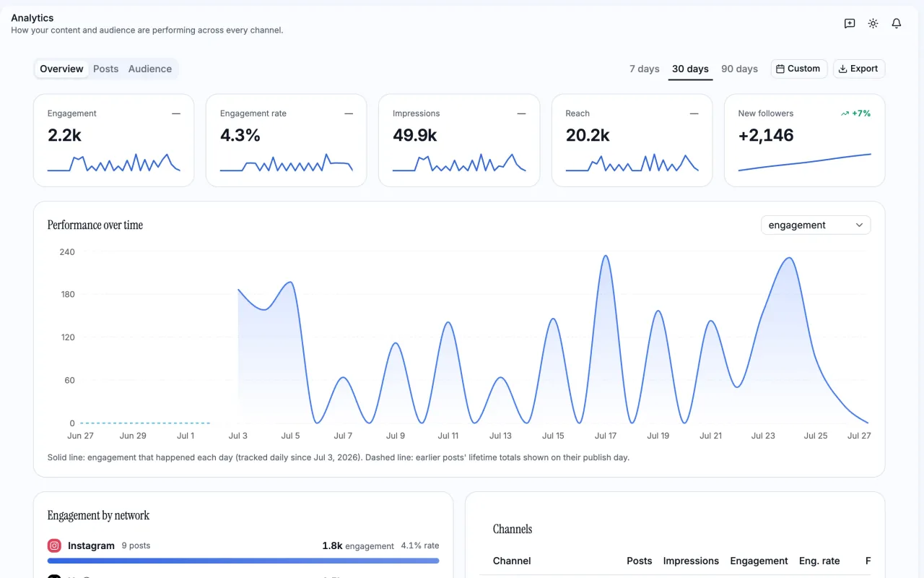Switch to the Overview tab
Viewport: 924px width, 578px height.
click(61, 69)
